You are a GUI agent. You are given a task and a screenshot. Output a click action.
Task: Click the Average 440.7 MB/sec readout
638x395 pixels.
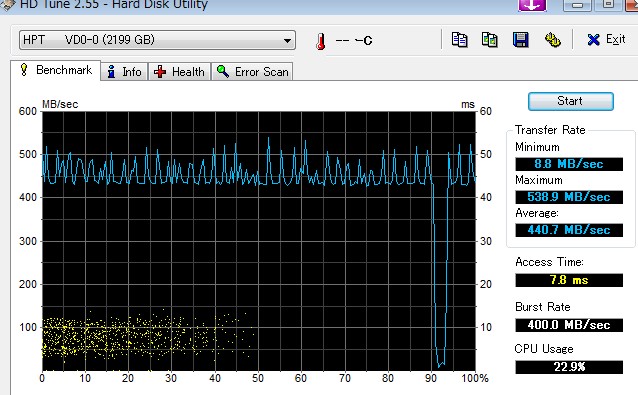click(x=569, y=230)
